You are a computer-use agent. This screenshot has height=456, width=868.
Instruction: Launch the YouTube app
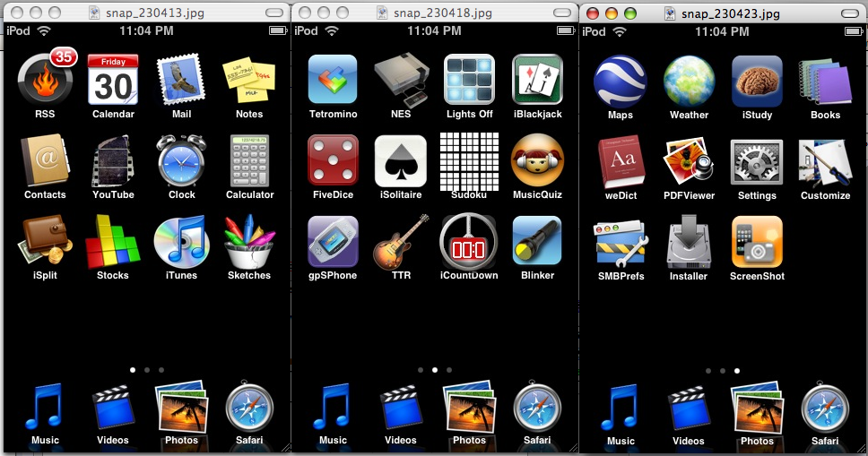coord(113,161)
